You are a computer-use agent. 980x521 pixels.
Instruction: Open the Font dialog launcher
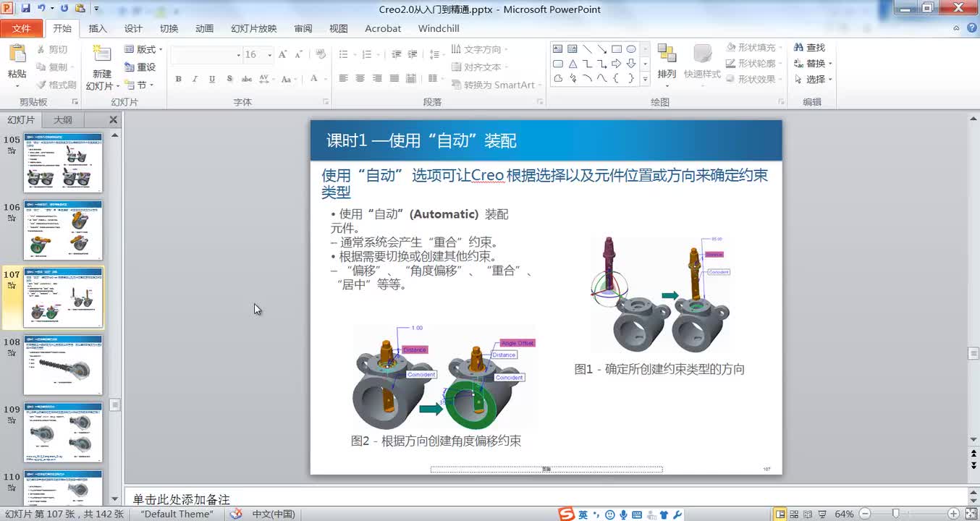coord(326,102)
